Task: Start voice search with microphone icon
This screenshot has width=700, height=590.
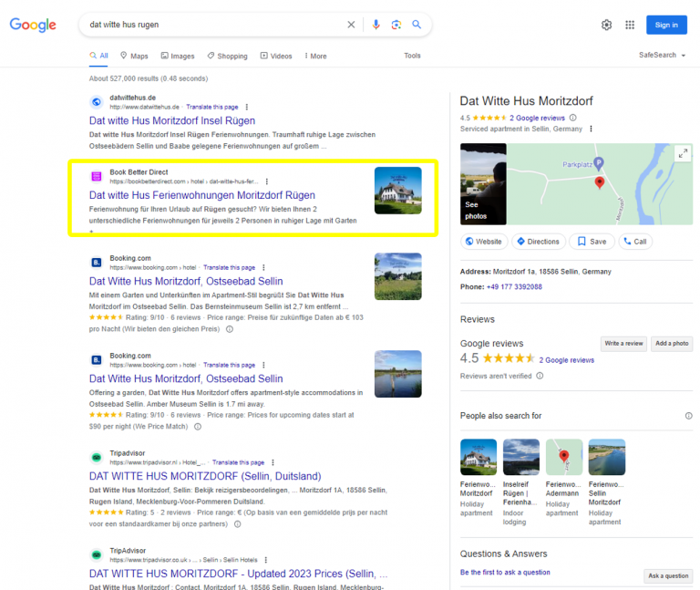Action: (x=376, y=25)
